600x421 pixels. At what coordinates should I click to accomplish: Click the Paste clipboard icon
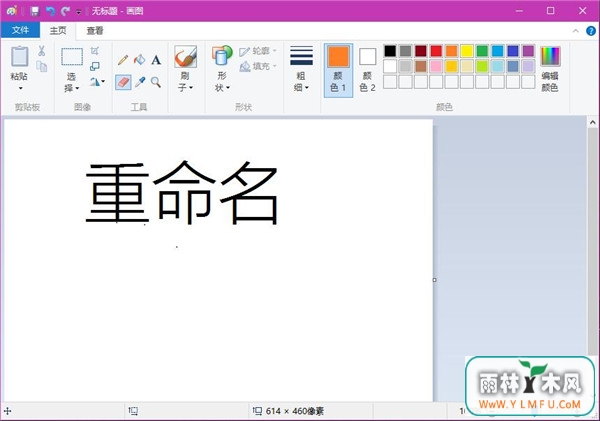tap(19, 57)
